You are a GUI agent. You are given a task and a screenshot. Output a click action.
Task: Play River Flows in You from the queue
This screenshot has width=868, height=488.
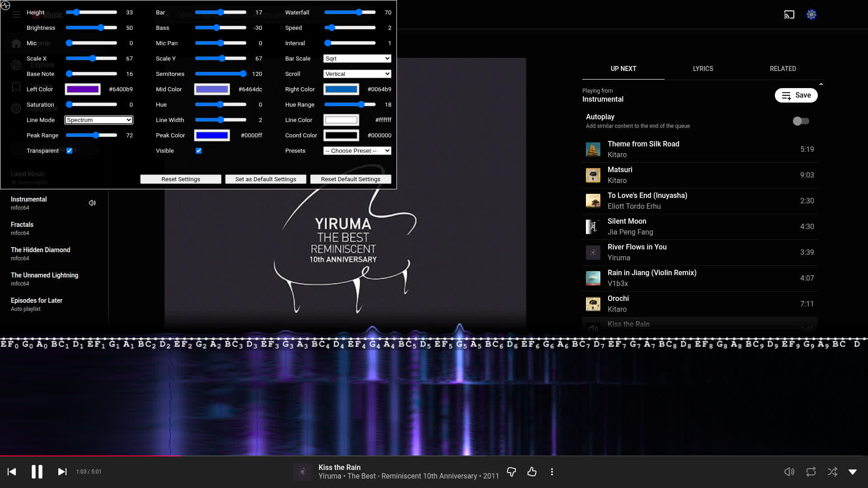click(700, 253)
